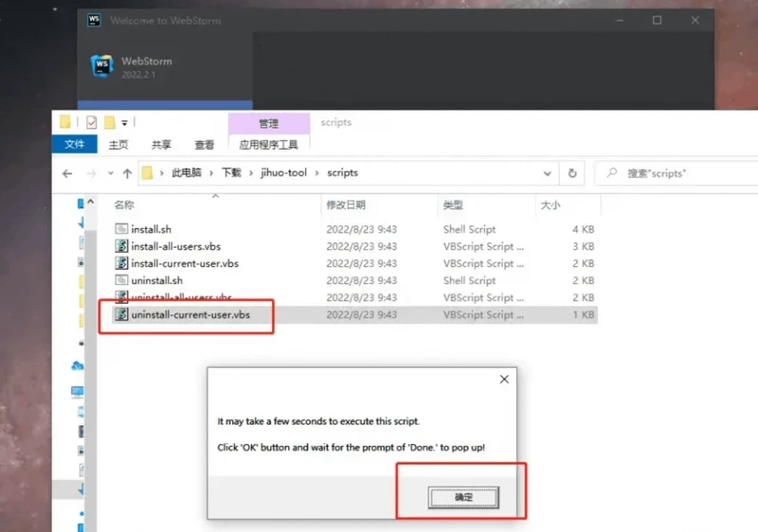Screen dimensions: 758x532
Task: Click the WebStorm logo in welcome window
Action: (x=101, y=66)
